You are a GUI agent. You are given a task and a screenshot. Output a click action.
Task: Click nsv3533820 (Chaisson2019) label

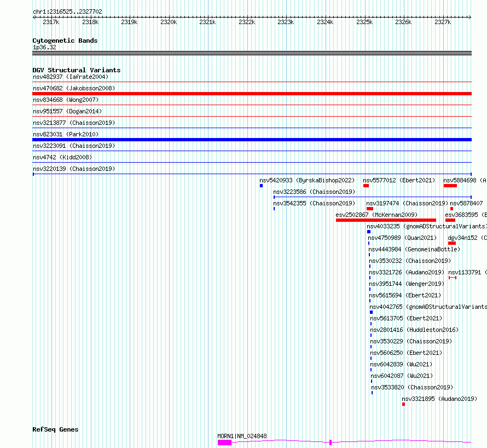coord(412,387)
